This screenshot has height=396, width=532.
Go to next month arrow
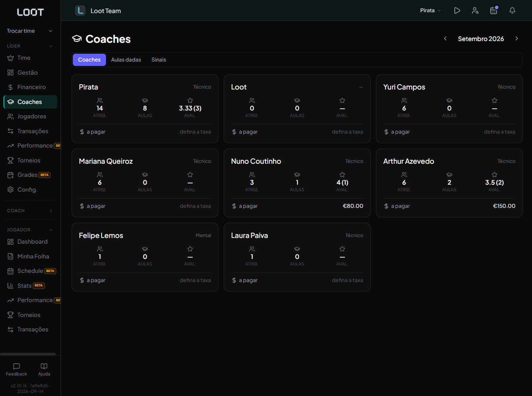[x=517, y=38]
